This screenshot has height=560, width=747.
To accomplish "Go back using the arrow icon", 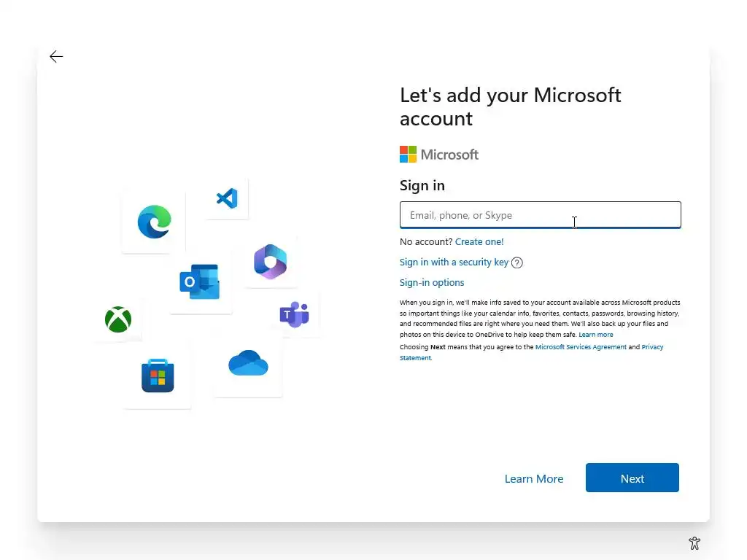I will pyautogui.click(x=56, y=57).
